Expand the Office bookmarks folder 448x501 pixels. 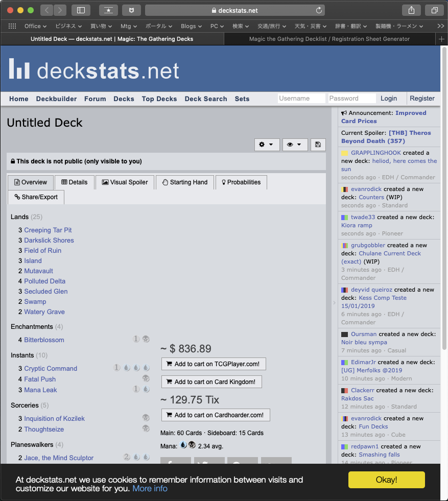(x=35, y=26)
